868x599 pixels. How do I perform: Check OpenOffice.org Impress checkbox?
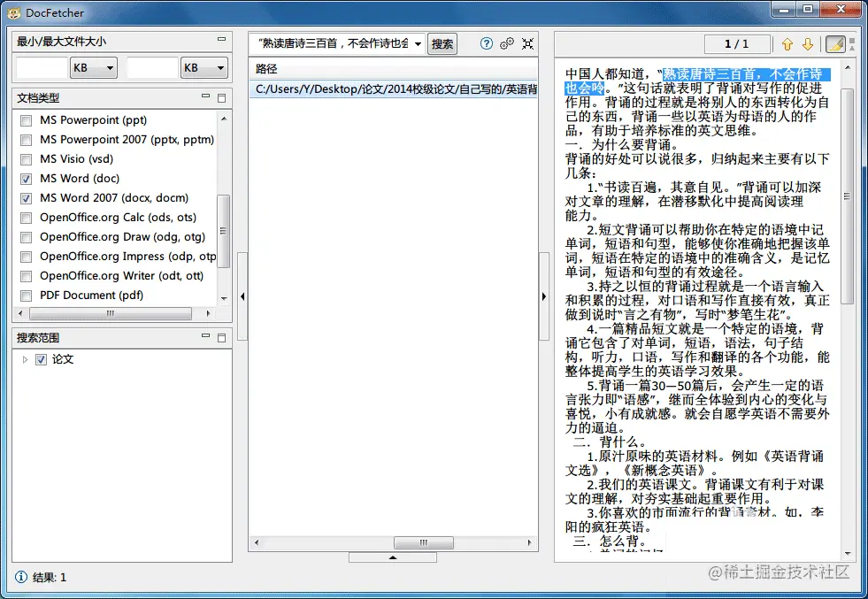26,257
